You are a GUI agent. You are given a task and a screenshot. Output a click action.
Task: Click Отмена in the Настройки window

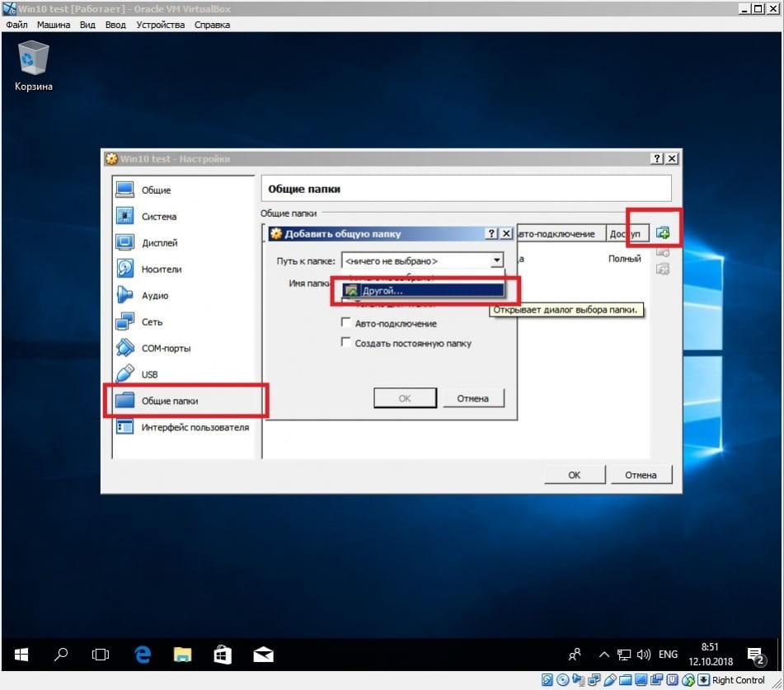pos(641,475)
